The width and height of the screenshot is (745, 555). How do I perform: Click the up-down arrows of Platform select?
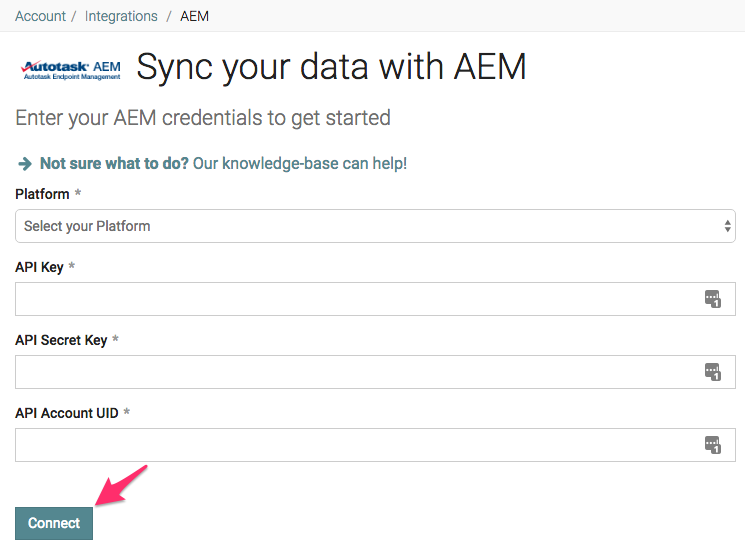pyautogui.click(x=728, y=226)
